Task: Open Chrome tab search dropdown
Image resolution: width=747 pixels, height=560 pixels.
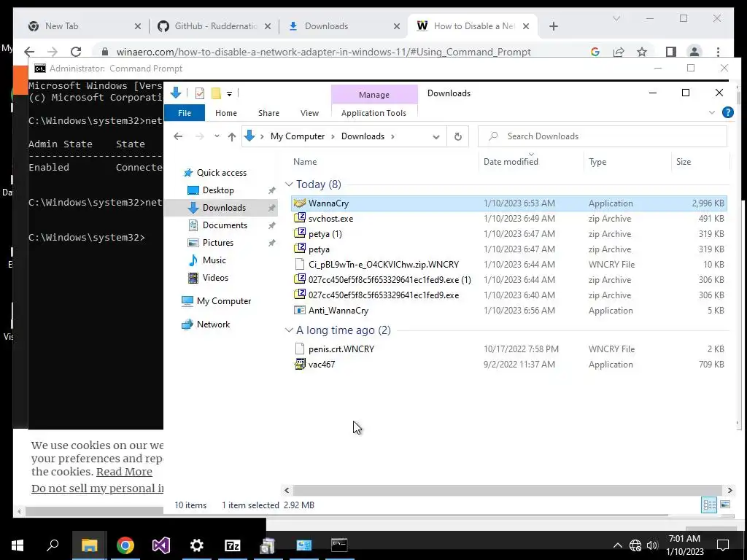Action: coord(616,18)
